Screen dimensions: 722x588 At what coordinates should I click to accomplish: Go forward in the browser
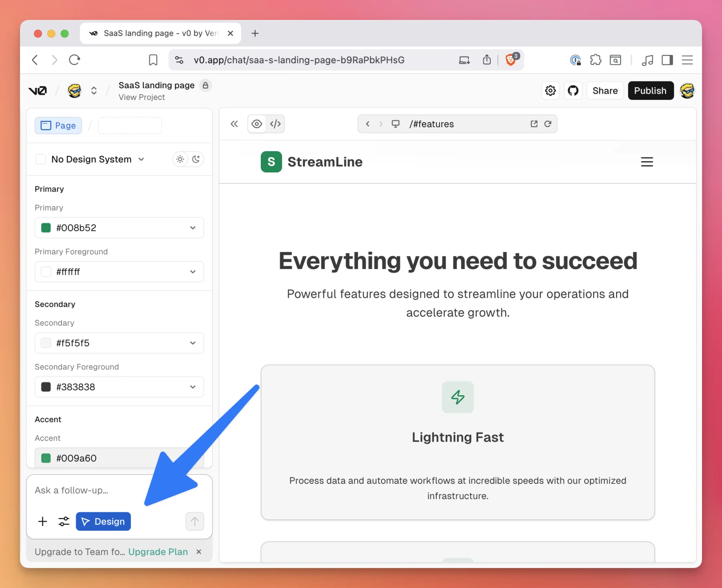54,60
